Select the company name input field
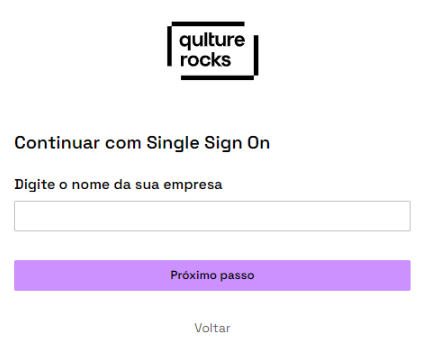Viewport: 424px width, 360px height. pos(212,216)
